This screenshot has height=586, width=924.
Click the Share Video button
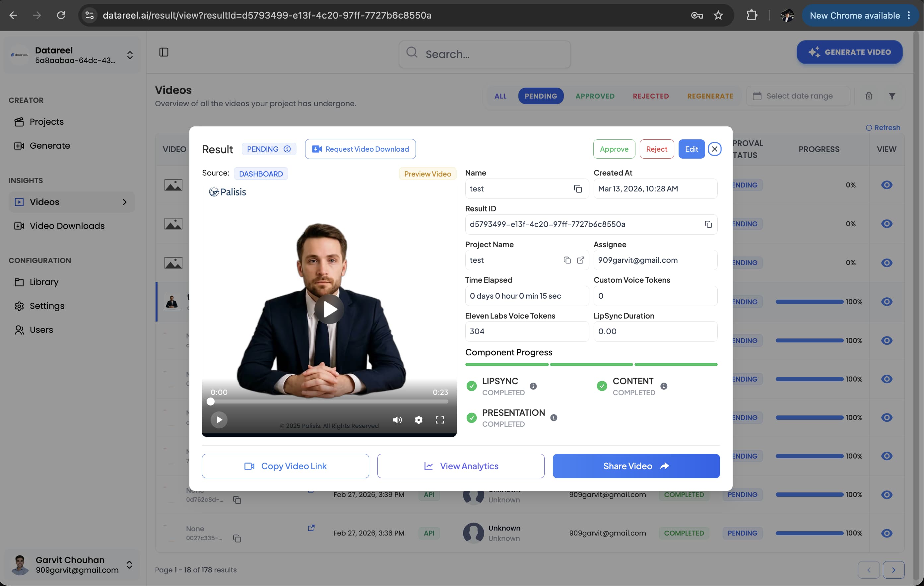pyautogui.click(x=636, y=466)
